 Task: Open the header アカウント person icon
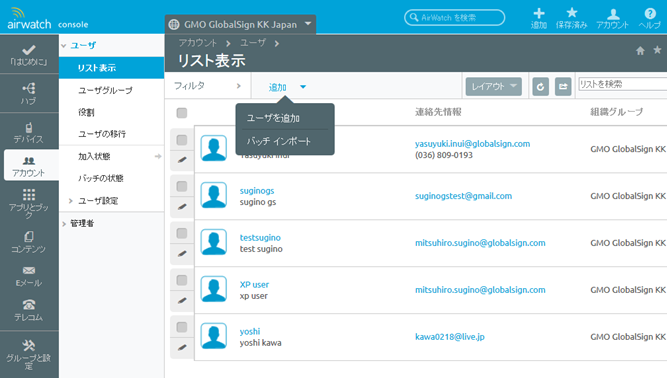click(613, 18)
